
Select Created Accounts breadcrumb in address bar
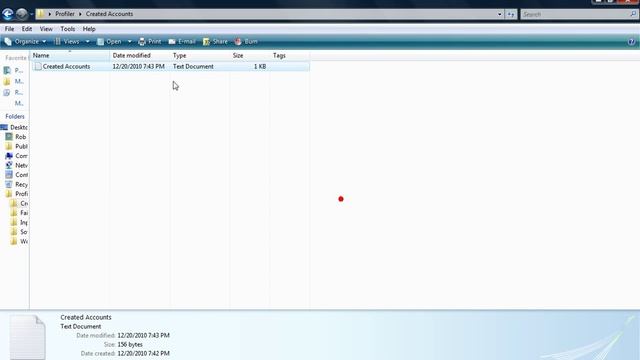coord(109,14)
